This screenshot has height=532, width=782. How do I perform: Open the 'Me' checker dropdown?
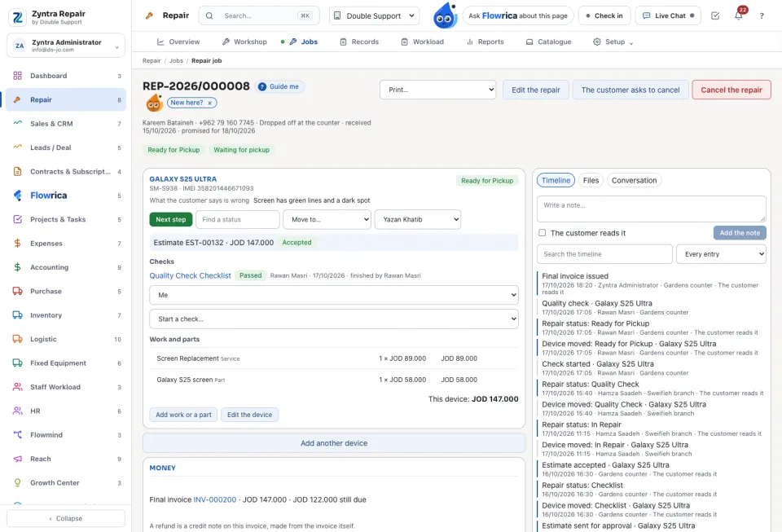point(334,295)
